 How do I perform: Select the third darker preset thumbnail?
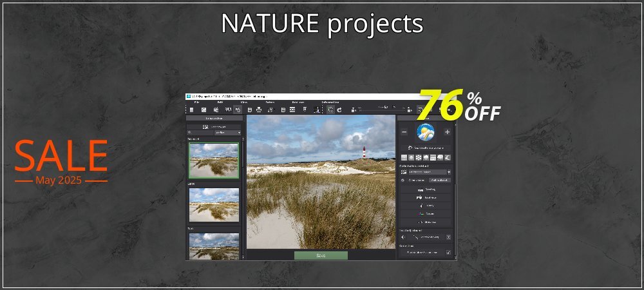214,246
